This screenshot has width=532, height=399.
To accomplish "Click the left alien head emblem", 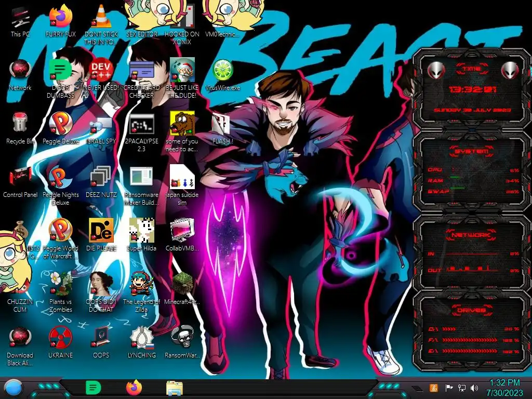I will pyautogui.click(x=436, y=71).
